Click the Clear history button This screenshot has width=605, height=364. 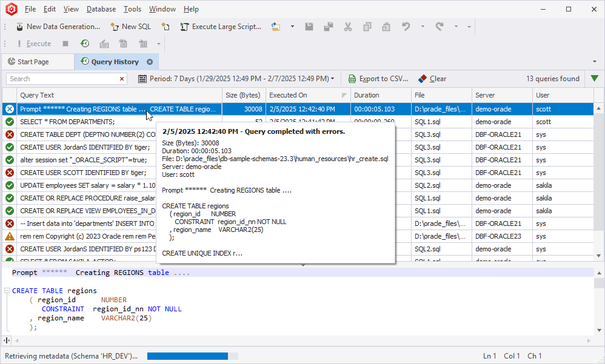432,79
